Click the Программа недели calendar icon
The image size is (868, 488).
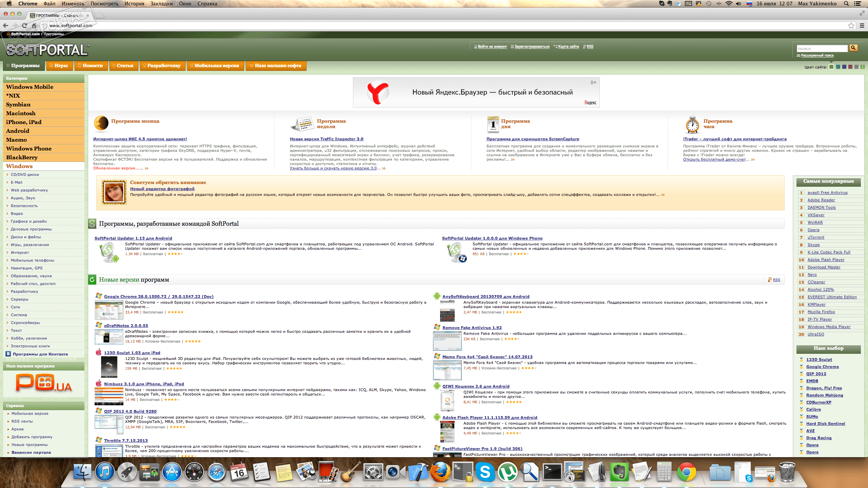point(302,124)
